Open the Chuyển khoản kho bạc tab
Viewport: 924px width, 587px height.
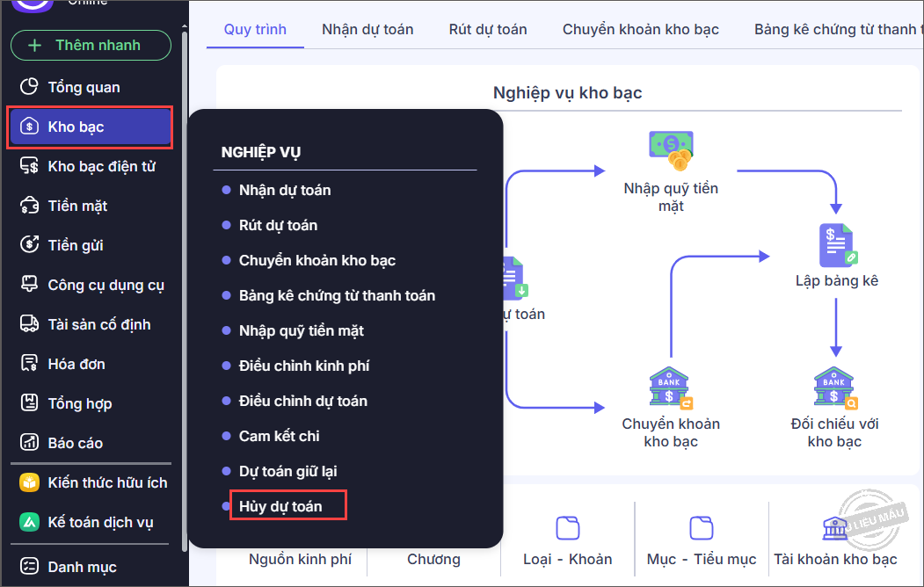(641, 30)
